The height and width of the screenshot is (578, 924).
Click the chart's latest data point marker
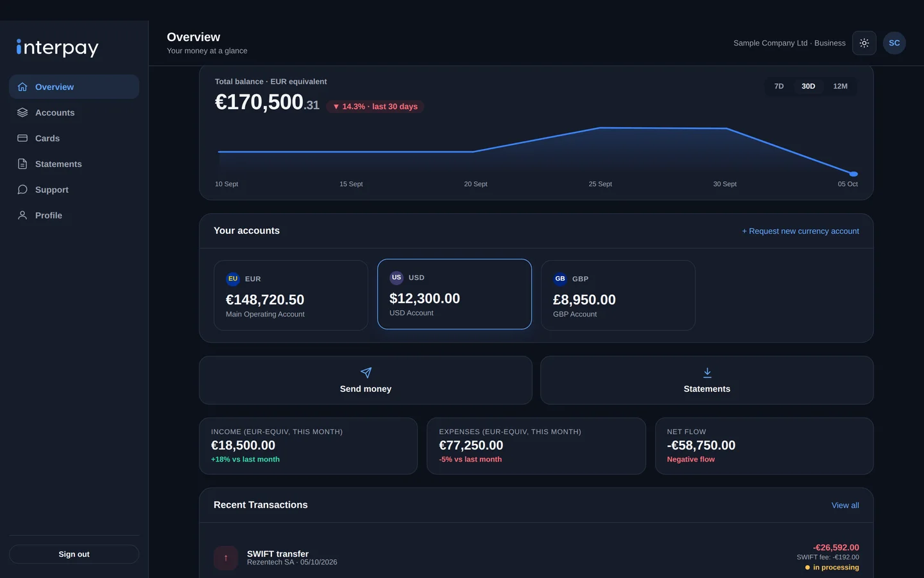click(853, 174)
